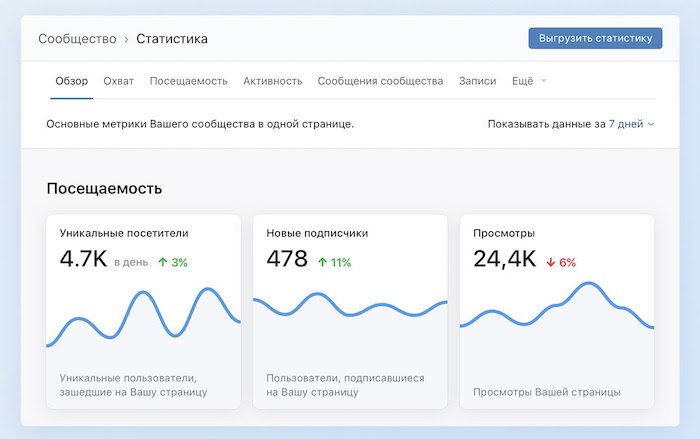The height and width of the screenshot is (439, 700).
Task: Open the 7 дней period selector
Action: 631,124
